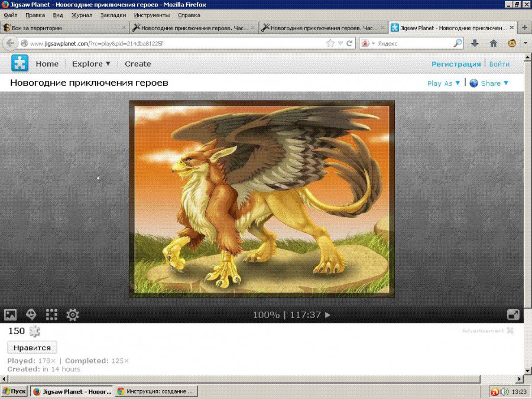Open the Пуск start menu
Viewport: 532px width, 399px height.
coord(14,391)
